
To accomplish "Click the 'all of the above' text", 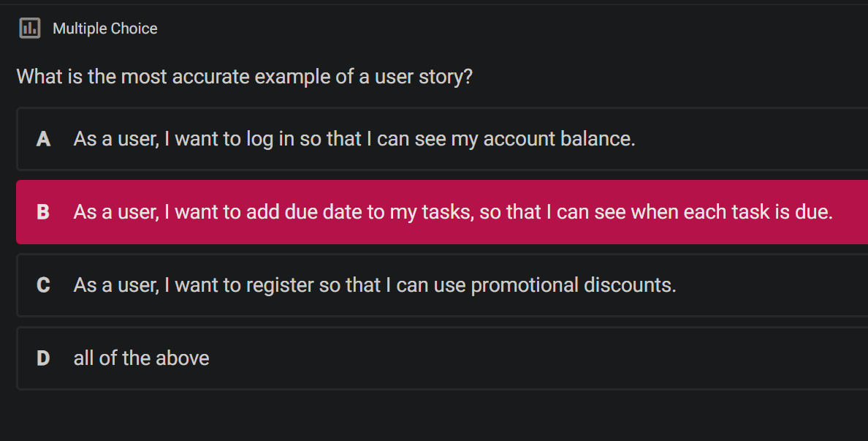I will pyautogui.click(x=141, y=358).
